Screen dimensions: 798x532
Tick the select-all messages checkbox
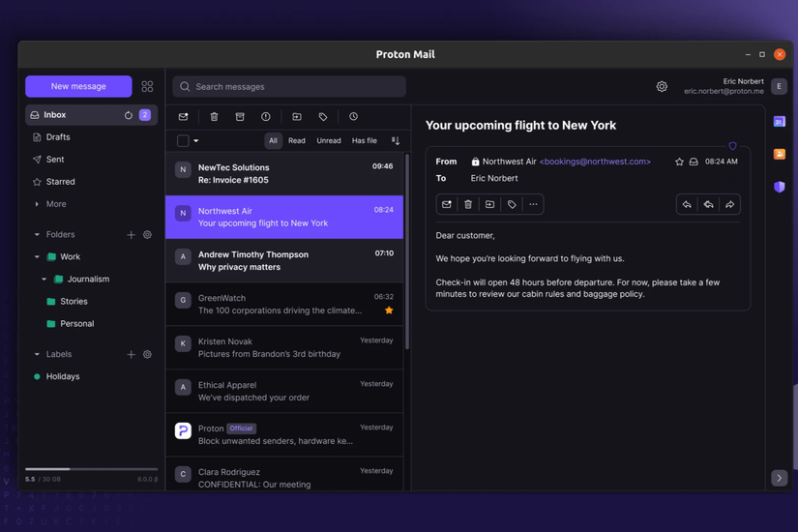pos(183,140)
